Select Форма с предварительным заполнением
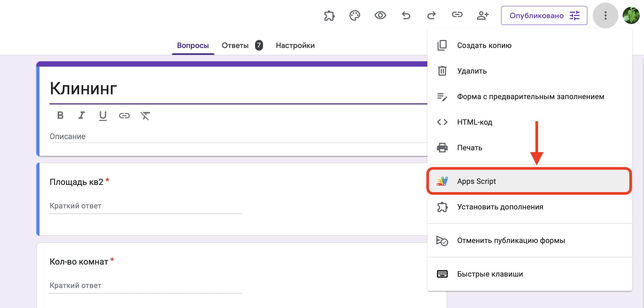 point(530,97)
